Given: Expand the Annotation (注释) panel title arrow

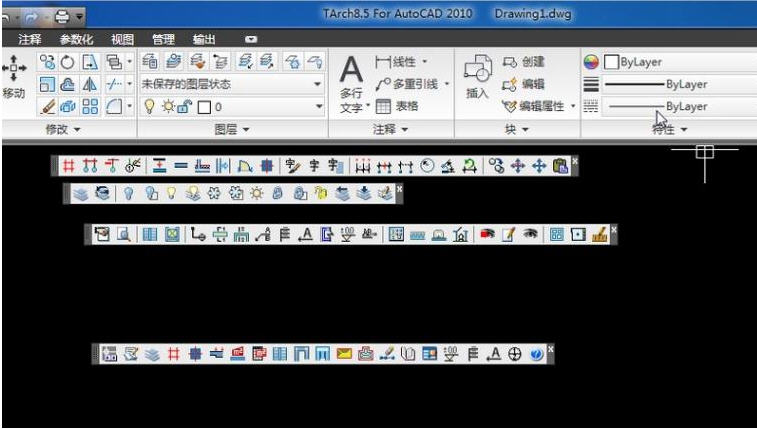Looking at the screenshot, I should (x=405, y=130).
